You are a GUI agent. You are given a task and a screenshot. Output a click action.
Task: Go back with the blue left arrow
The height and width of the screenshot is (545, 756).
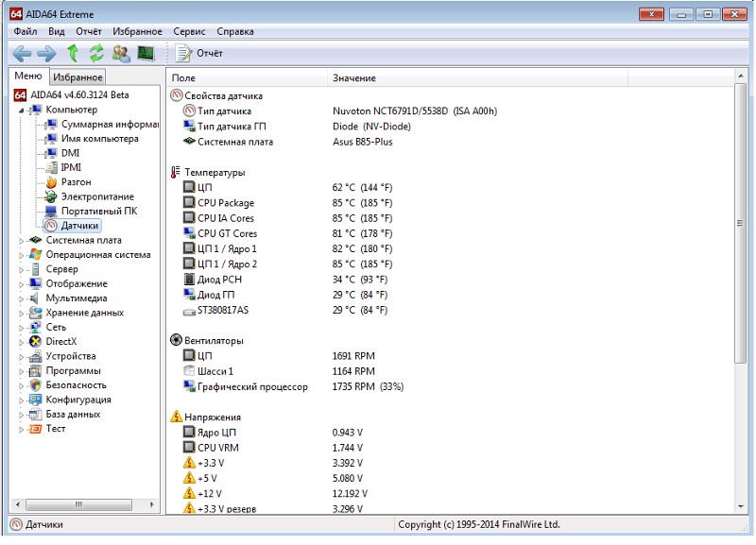pyautogui.click(x=22, y=53)
